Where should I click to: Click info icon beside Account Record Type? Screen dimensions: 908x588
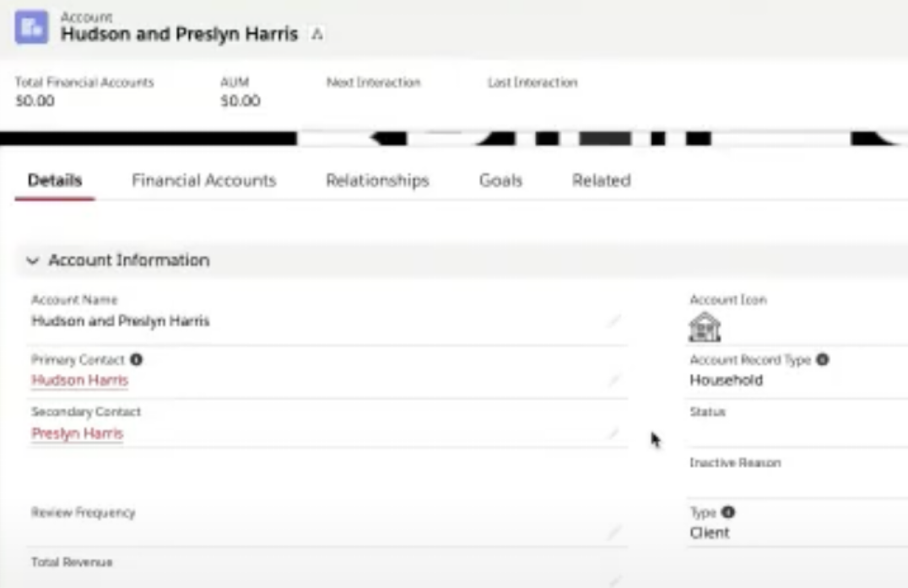(822, 360)
